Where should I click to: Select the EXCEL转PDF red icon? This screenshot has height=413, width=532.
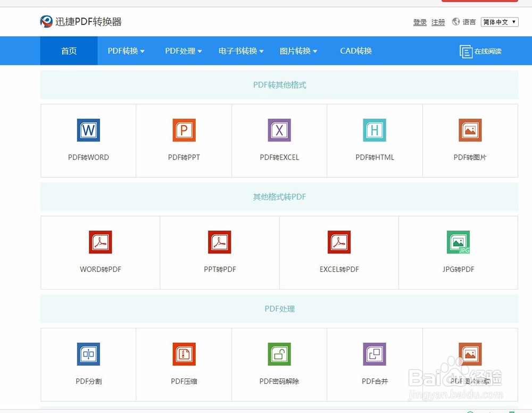(339, 242)
